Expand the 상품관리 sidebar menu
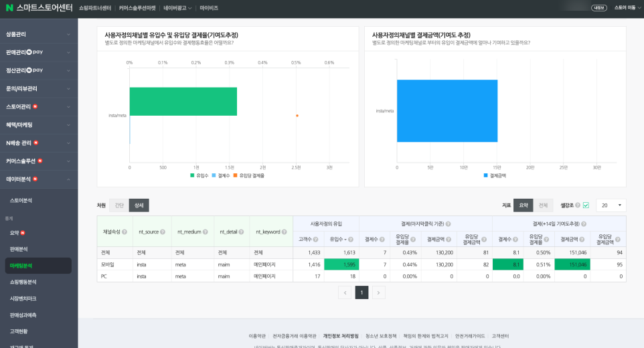The image size is (644, 348). pyautogui.click(x=39, y=35)
